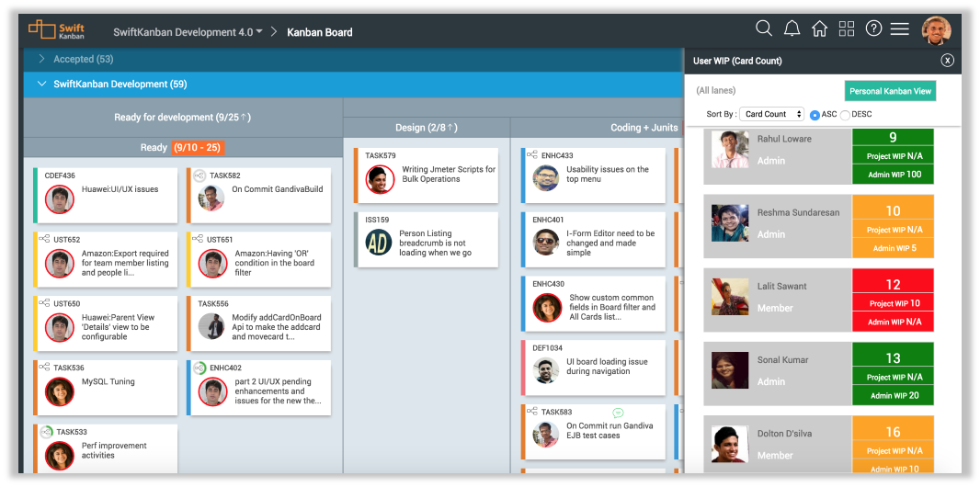980x487 pixels.
Task: Click the Swift Kanban logo
Action: [x=57, y=30]
